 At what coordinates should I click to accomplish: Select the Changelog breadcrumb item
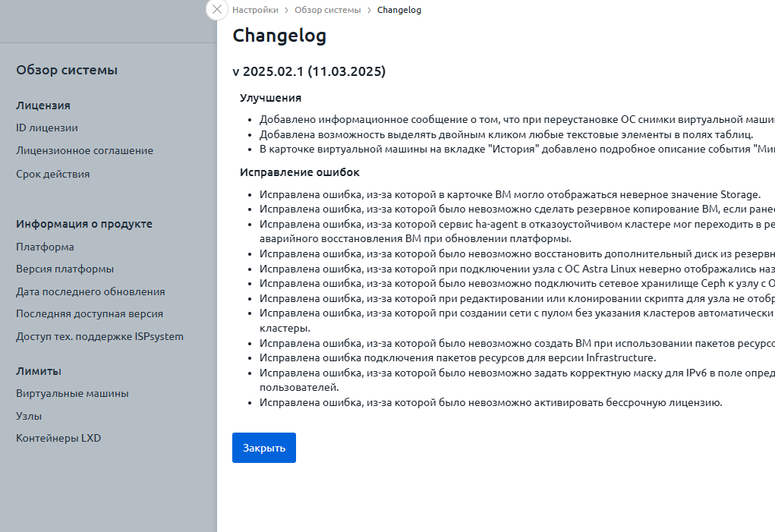point(399,10)
